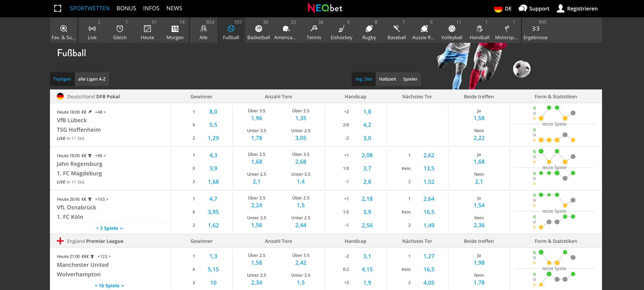Select the reg. Zeit tab
The image size is (644, 290).
point(364,79)
